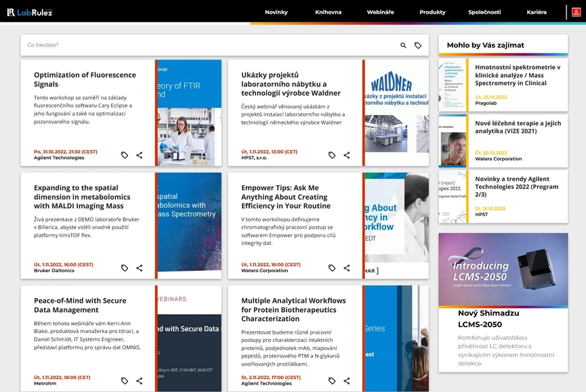
Task: Open 'Ukázky projektů laboratorního nábytku' webinar title
Action: (x=291, y=84)
